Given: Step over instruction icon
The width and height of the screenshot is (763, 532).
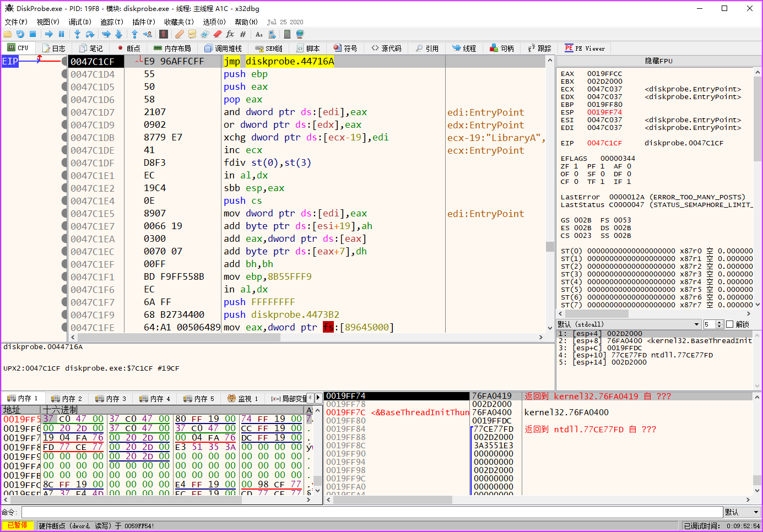Looking at the screenshot, I should 90,34.
